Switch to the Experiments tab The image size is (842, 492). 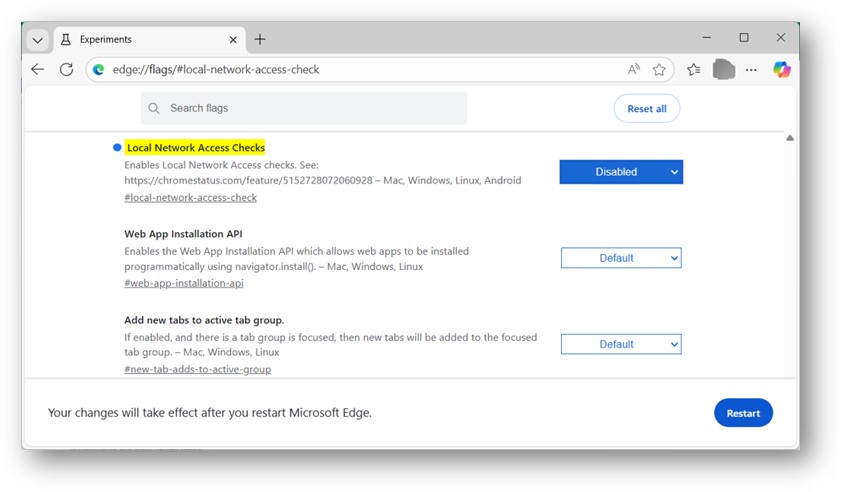(x=150, y=40)
